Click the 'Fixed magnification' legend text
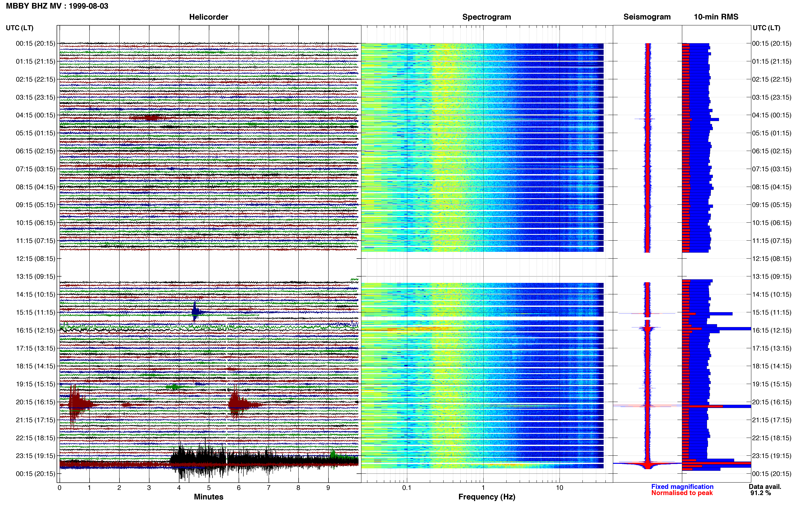Screen dimensions: 812x508 pos(682,486)
